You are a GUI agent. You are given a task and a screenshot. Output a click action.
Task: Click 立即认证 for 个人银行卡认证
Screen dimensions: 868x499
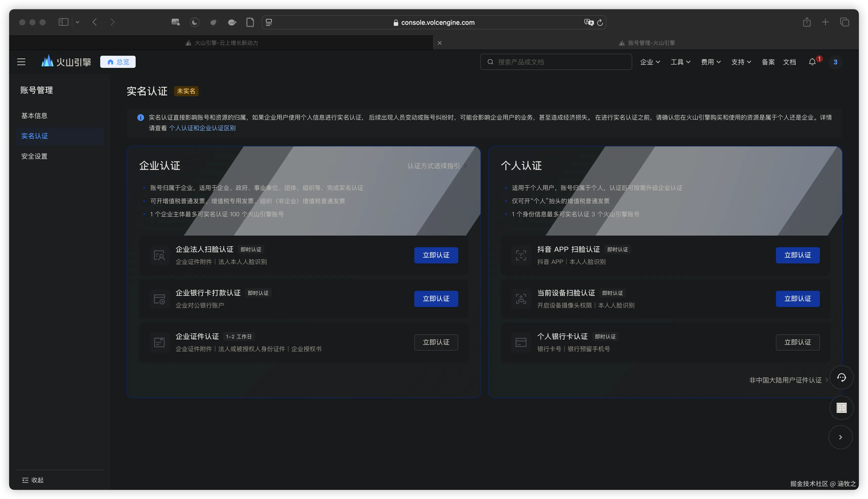[797, 342]
